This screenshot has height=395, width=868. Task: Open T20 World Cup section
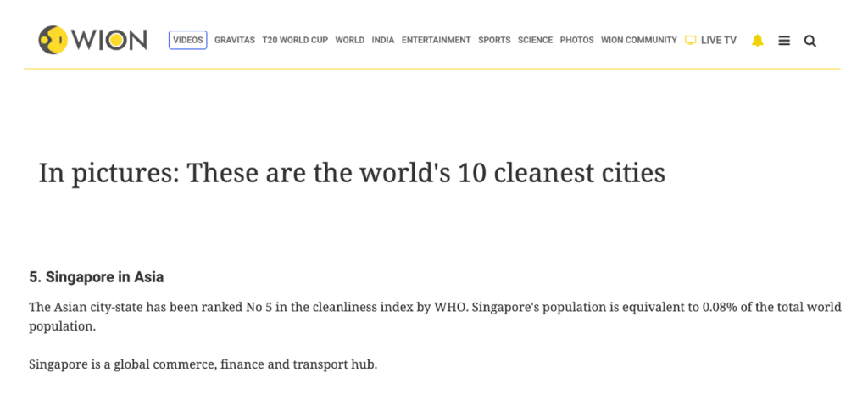[x=295, y=40]
